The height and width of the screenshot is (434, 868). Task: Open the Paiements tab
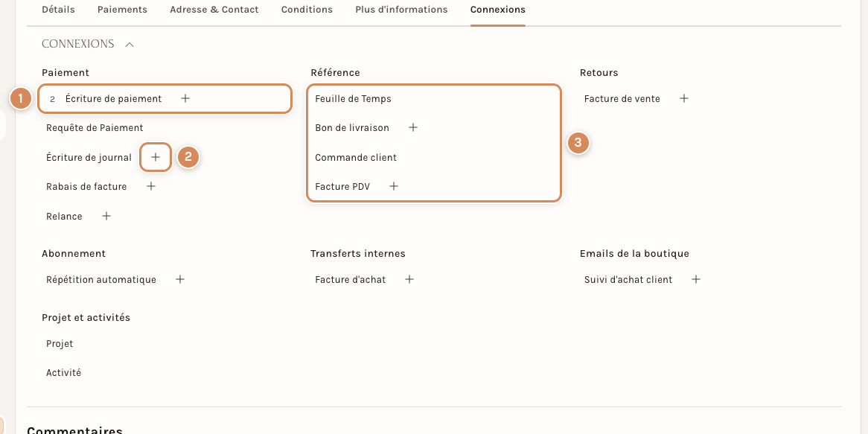(x=122, y=10)
